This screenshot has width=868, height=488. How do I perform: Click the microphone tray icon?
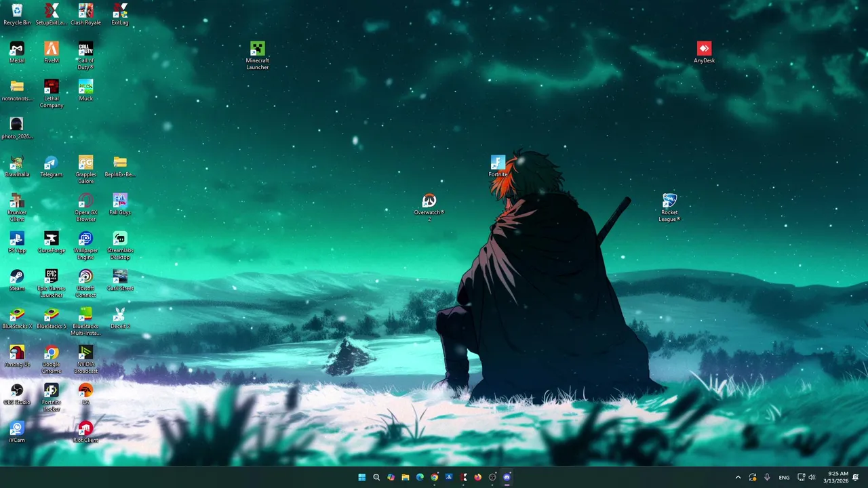(767, 477)
